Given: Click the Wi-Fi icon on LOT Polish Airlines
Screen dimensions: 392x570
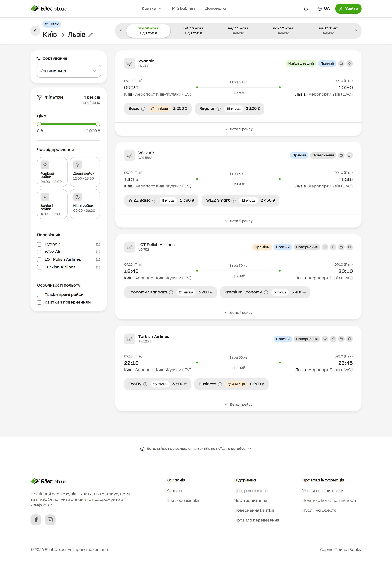Looking at the screenshot, I should point(325,247).
